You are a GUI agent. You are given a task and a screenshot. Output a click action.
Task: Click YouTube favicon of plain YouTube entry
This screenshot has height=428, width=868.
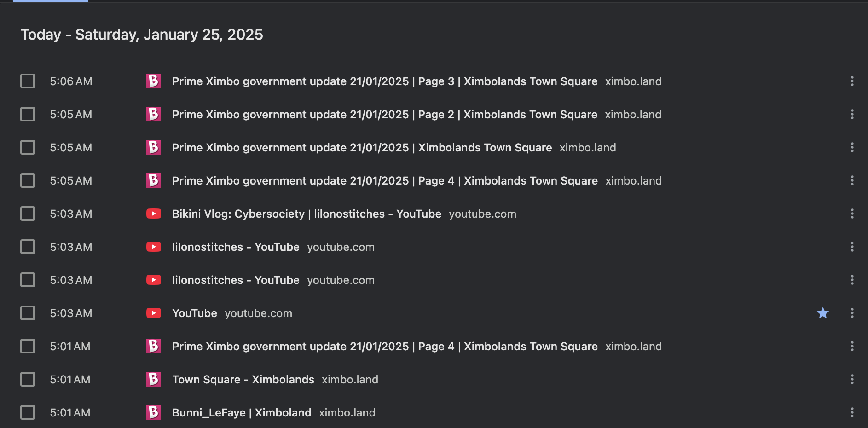[154, 313]
